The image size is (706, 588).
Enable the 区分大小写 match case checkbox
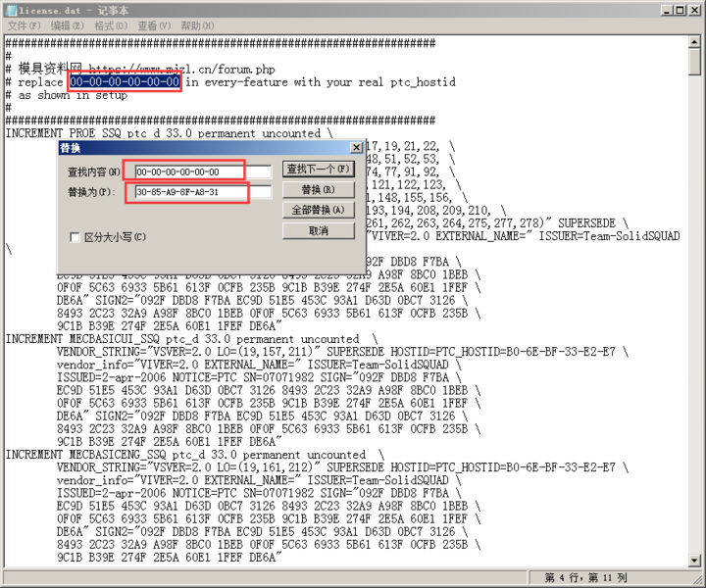click(x=75, y=237)
